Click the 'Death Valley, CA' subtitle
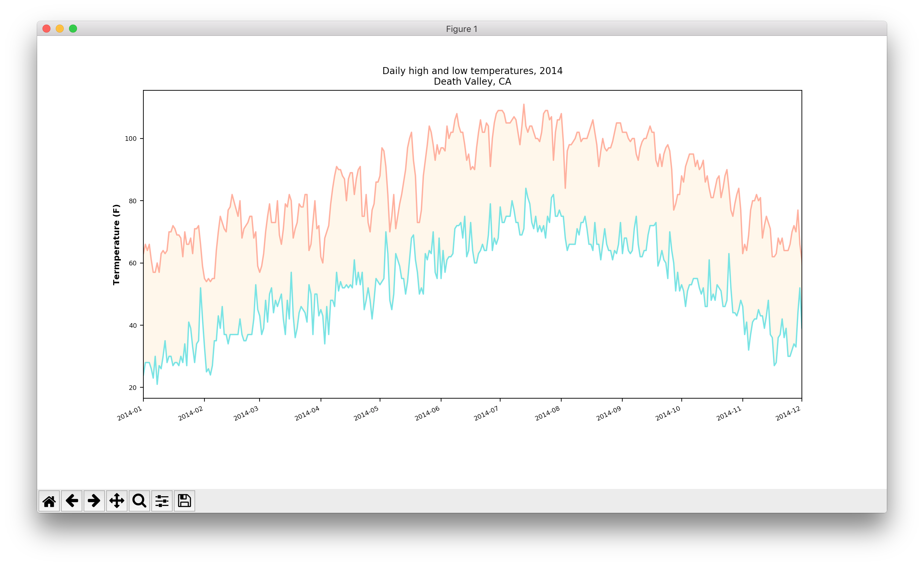 coord(472,81)
